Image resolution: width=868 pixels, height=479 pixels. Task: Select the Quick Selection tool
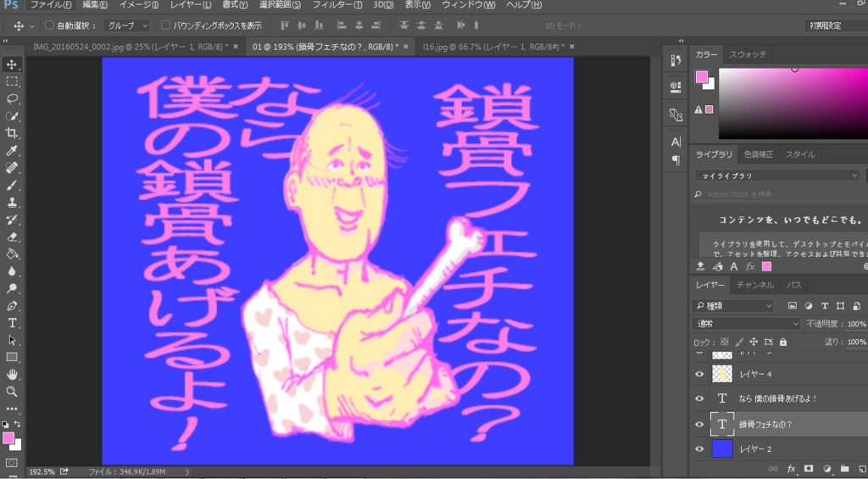(x=12, y=116)
